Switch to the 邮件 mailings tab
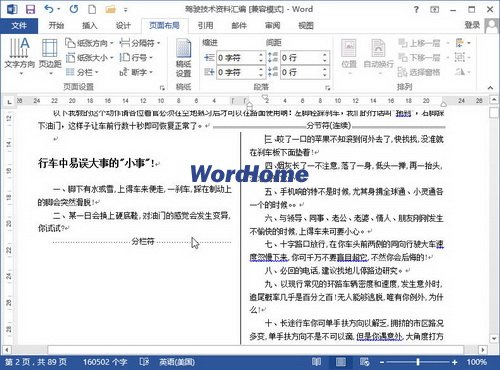The image size is (500, 370). (x=239, y=26)
